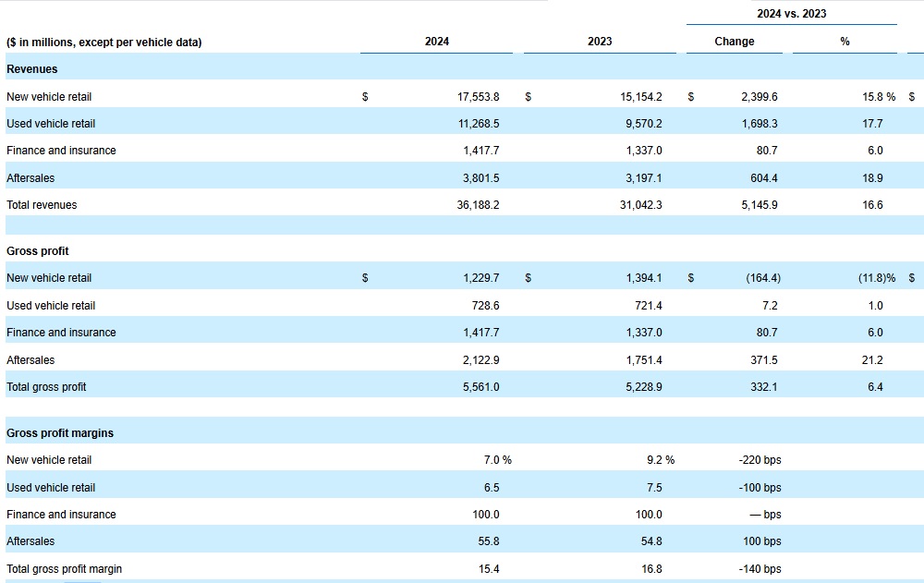
Task: Select aftersales margin 54.8
Action: coord(651,541)
